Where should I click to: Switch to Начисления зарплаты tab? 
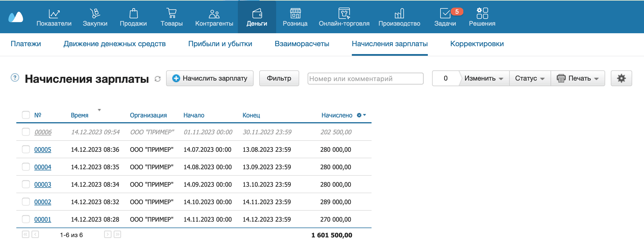390,44
